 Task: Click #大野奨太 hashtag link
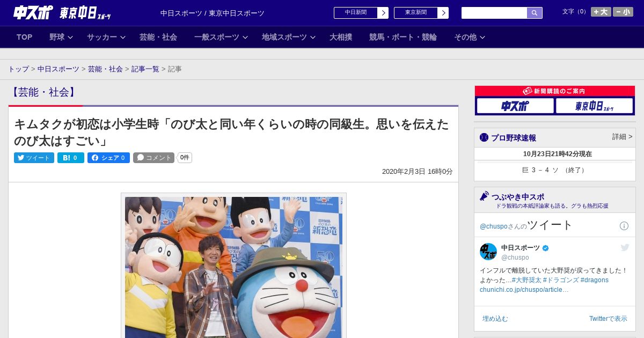point(526,280)
